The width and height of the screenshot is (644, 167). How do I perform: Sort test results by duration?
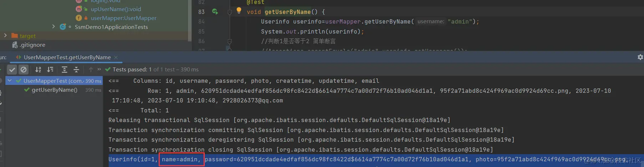point(50,70)
